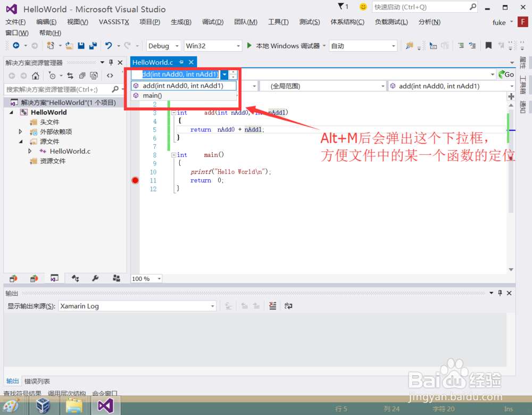Switch to the 错误列表 tab
This screenshot has width=532, height=415.
click(x=37, y=380)
